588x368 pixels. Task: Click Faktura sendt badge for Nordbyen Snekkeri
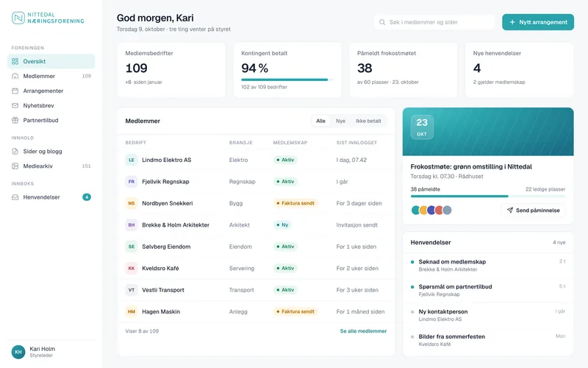pos(295,203)
